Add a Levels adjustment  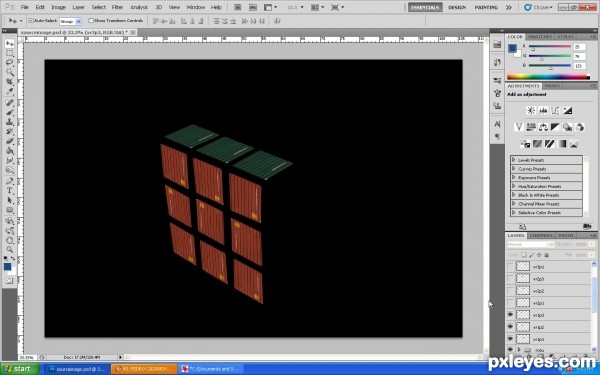[543, 111]
